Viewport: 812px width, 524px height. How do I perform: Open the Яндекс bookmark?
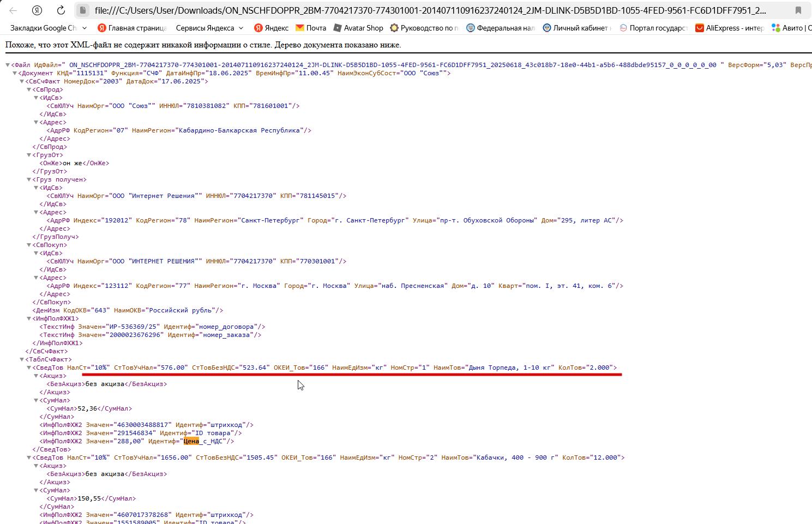[x=271, y=28]
